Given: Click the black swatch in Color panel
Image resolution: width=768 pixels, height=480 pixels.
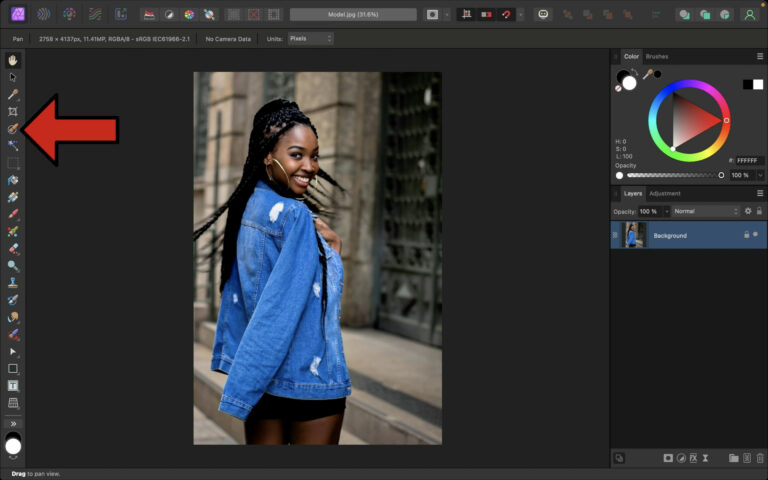Looking at the screenshot, I should pyautogui.click(x=747, y=84).
